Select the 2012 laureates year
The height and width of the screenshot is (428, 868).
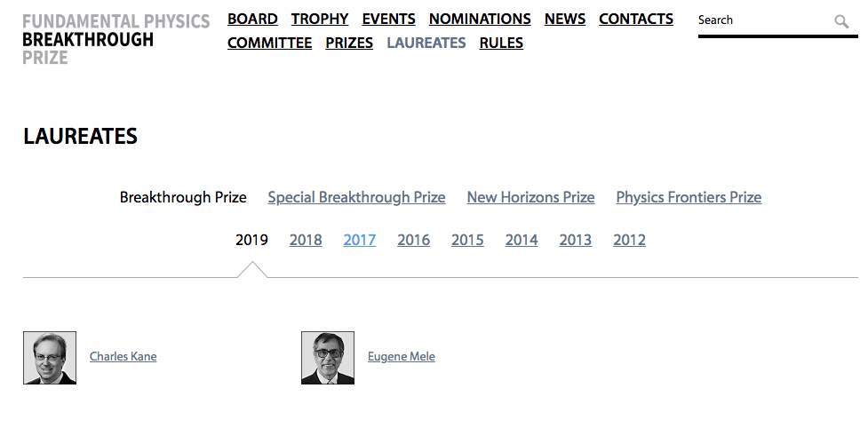point(629,240)
